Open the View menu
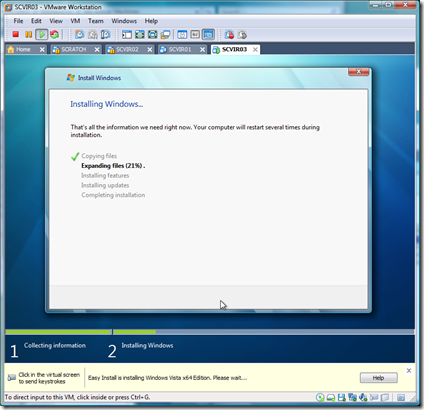The image size is (424, 410). click(56, 21)
